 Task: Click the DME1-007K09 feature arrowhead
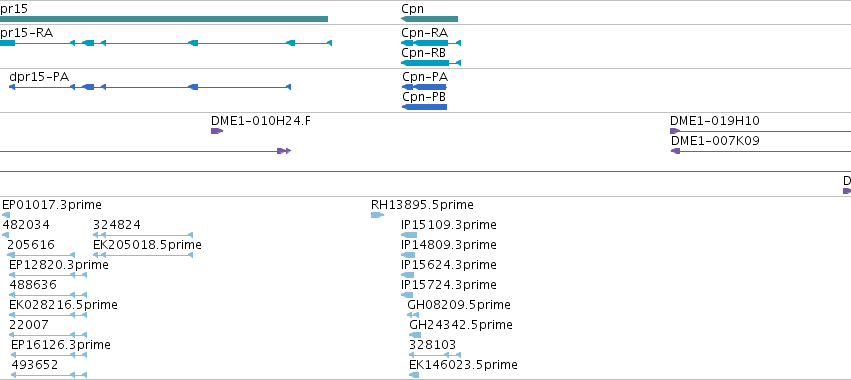pyautogui.click(x=676, y=151)
